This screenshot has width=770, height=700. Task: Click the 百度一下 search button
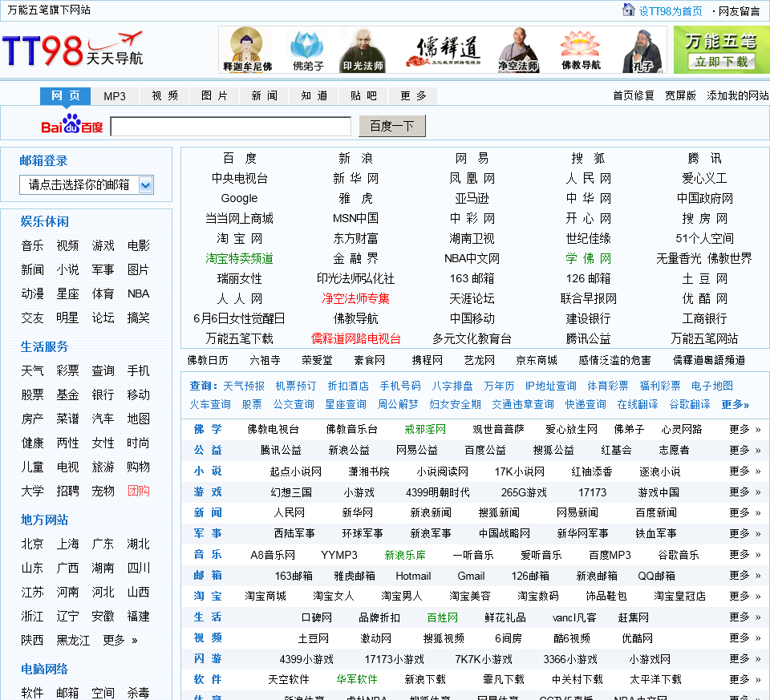click(392, 126)
